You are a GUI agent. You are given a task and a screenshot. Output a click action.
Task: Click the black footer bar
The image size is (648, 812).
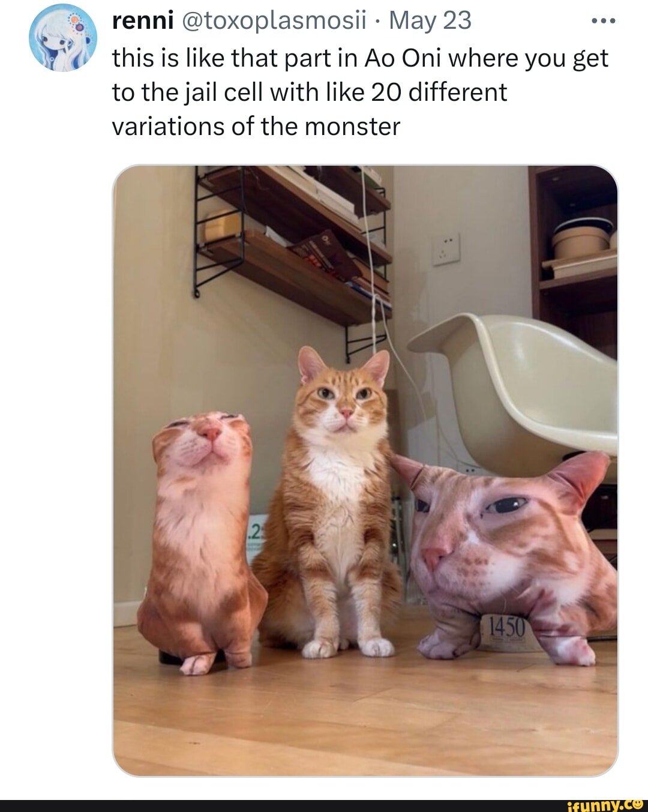(324, 805)
